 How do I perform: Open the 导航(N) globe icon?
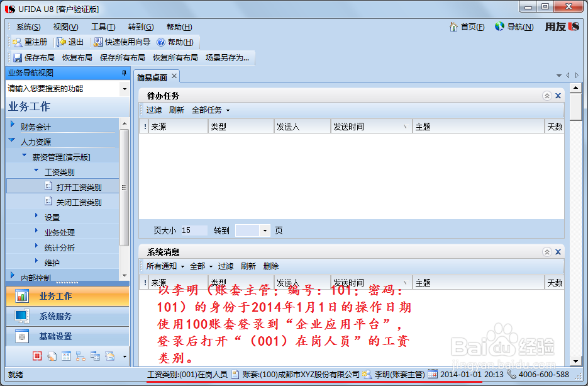[x=499, y=26]
